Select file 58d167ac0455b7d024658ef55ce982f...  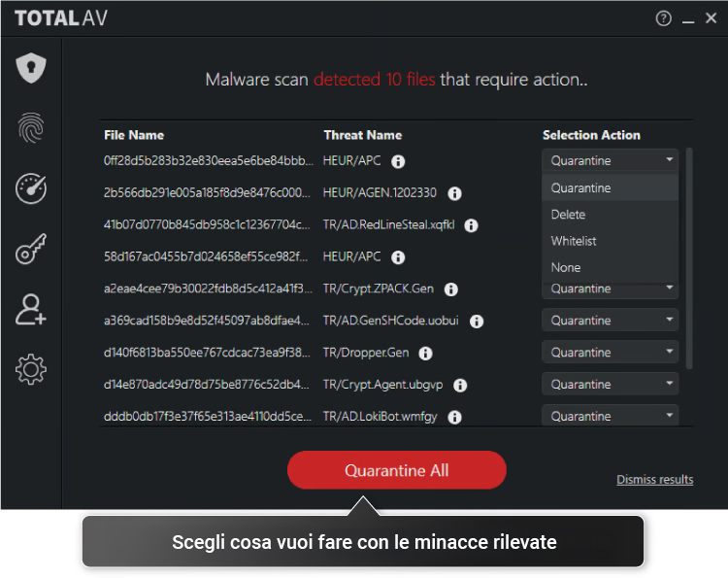[206, 256]
